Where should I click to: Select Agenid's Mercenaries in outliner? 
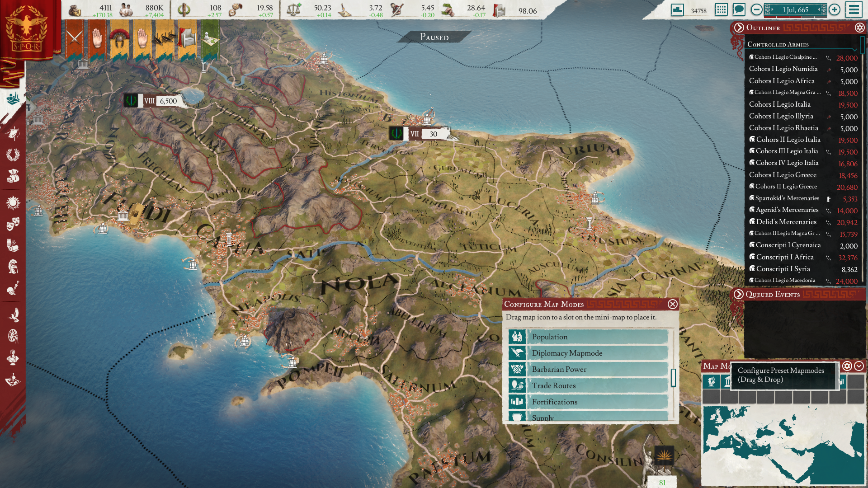click(803, 210)
